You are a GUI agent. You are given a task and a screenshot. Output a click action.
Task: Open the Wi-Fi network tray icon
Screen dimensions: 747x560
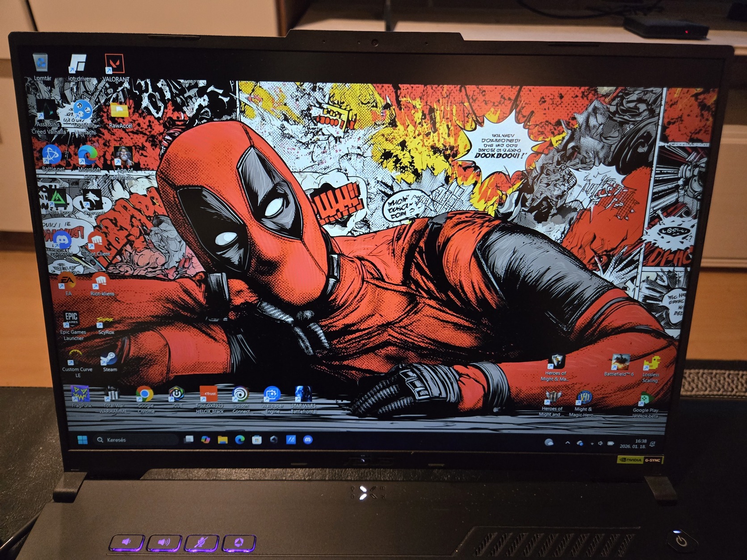point(592,443)
